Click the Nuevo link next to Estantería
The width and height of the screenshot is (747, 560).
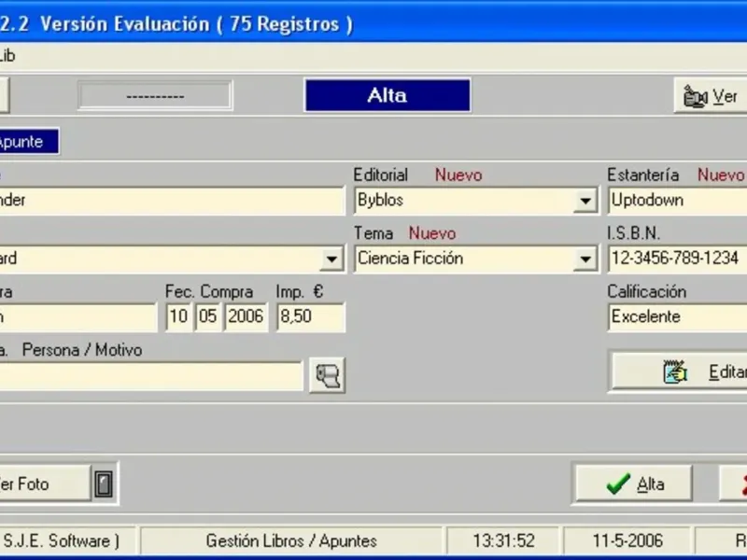(721, 175)
